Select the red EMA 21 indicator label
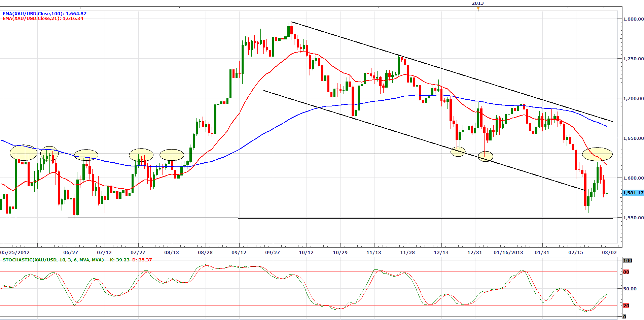This screenshot has height=320, width=644. click(x=43, y=19)
